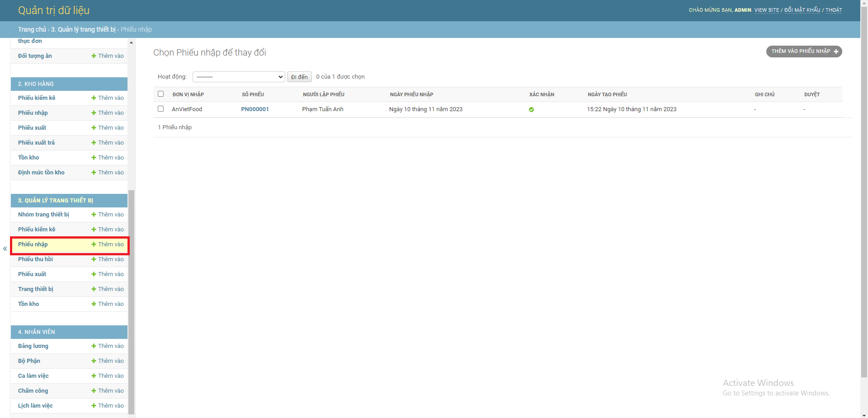Click THOÁT to log out
Image resolution: width=868 pixels, height=418 pixels.
tap(834, 9)
